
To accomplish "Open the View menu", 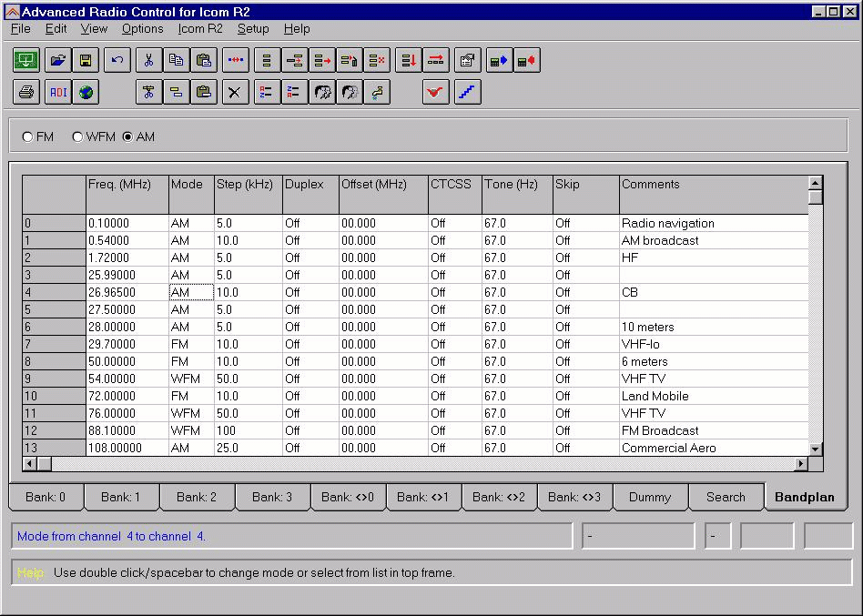I will (94, 28).
